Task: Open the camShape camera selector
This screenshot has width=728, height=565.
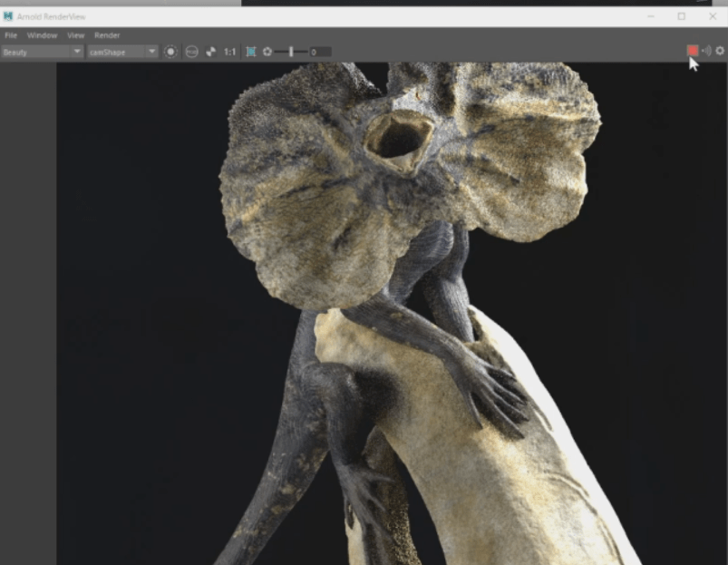Action: pos(118,52)
